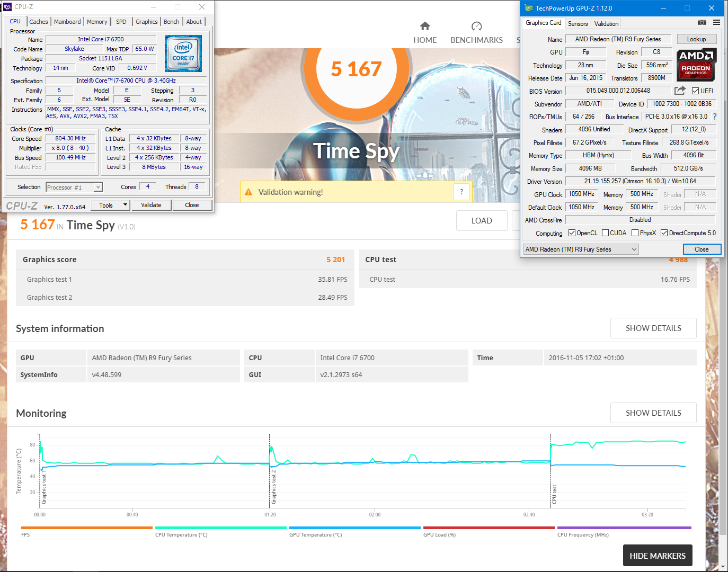Open the GPU selection dropdown in GPU-Z
The width and height of the screenshot is (728, 572).
tap(581, 249)
